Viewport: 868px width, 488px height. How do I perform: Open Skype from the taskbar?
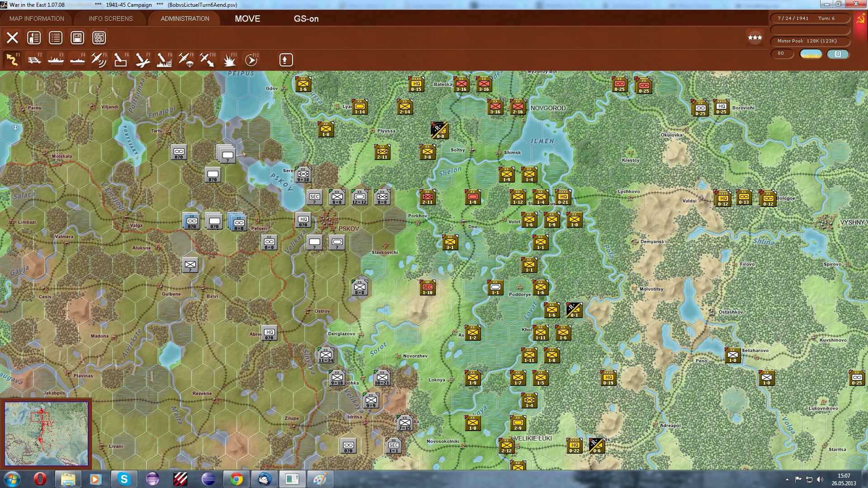click(124, 479)
